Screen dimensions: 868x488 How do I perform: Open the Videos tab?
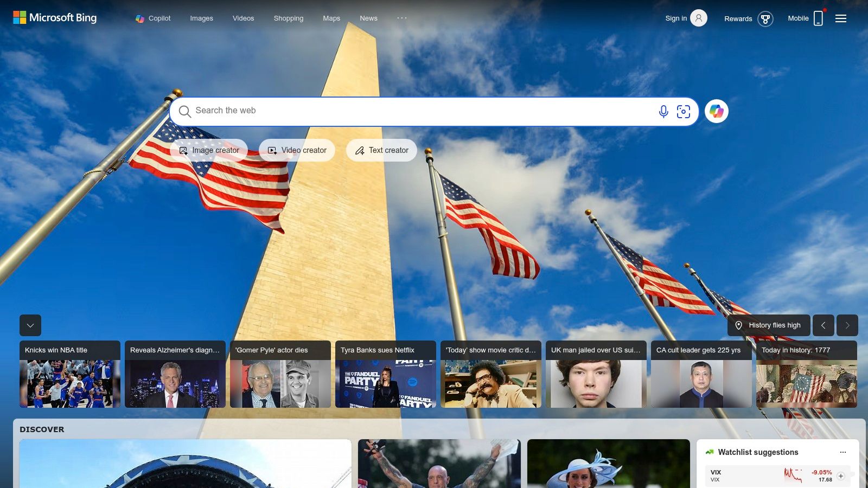[243, 18]
